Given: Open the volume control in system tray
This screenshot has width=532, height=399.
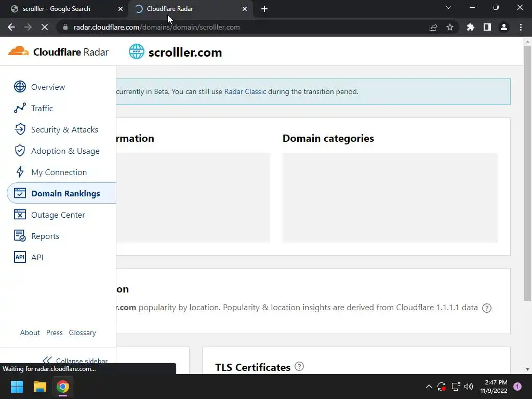Looking at the screenshot, I should [469, 387].
